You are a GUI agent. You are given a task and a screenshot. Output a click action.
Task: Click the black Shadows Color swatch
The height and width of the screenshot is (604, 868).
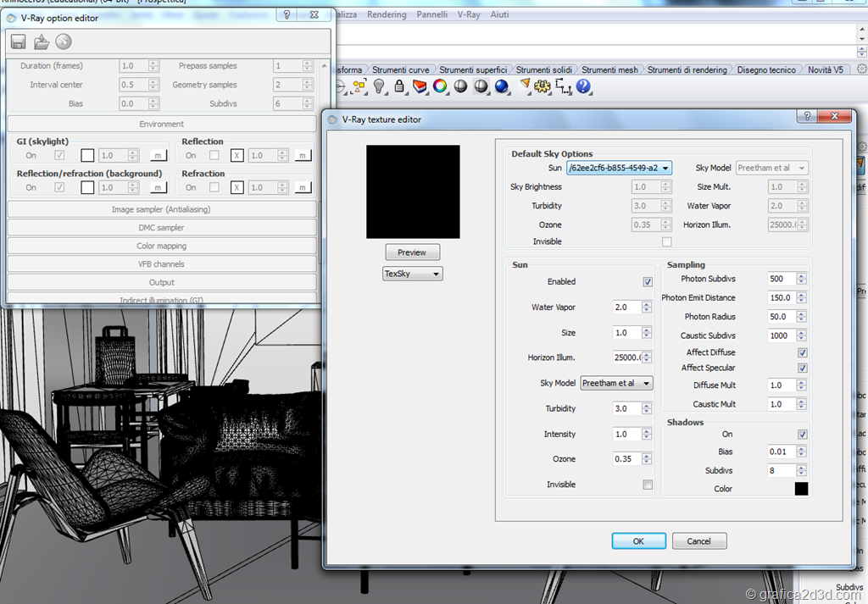coord(801,489)
